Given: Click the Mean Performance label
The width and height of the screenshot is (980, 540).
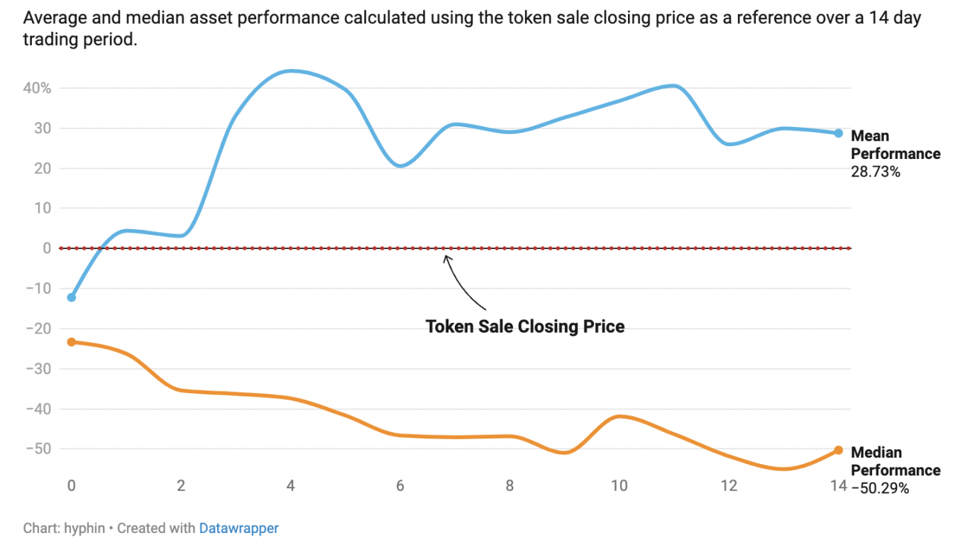Looking at the screenshot, I should click(895, 145).
